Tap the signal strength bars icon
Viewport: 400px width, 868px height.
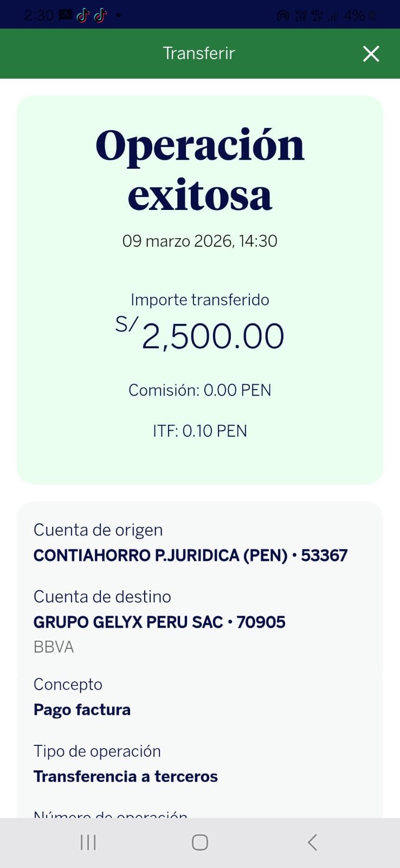pyautogui.click(x=332, y=16)
